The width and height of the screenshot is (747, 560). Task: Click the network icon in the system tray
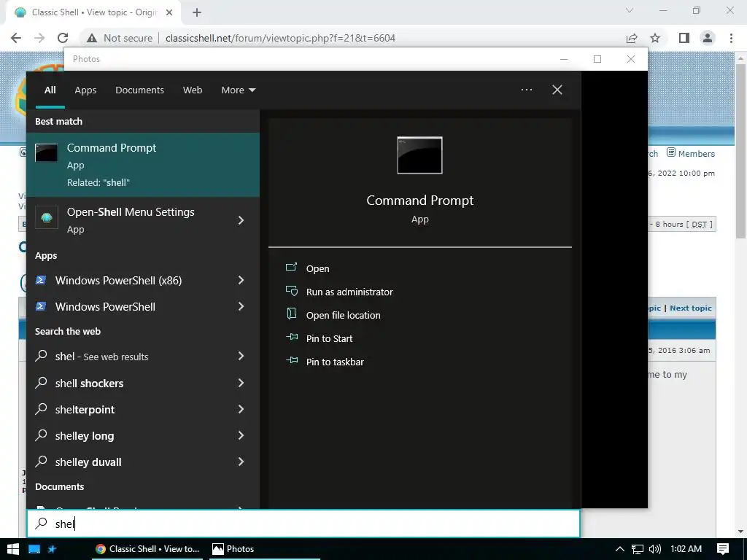(638, 549)
